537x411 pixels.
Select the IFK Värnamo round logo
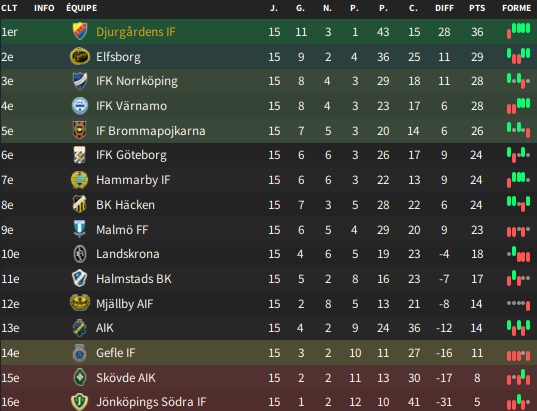[x=80, y=106]
